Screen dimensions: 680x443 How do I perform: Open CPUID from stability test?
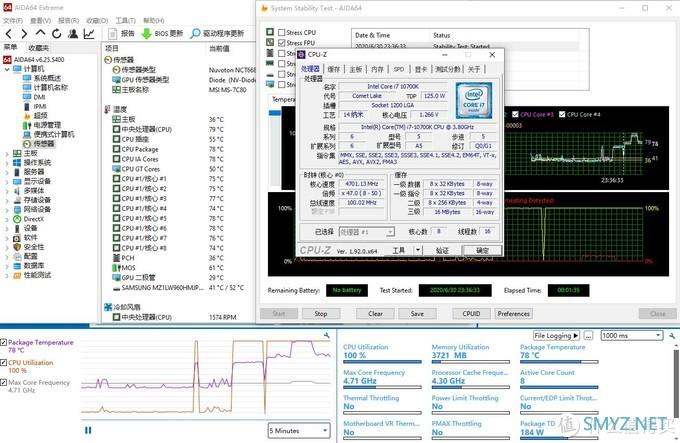[x=471, y=313]
